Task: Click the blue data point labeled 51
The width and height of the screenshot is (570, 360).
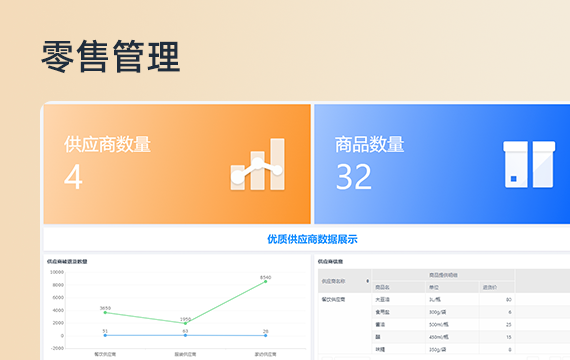Action: pos(105,335)
